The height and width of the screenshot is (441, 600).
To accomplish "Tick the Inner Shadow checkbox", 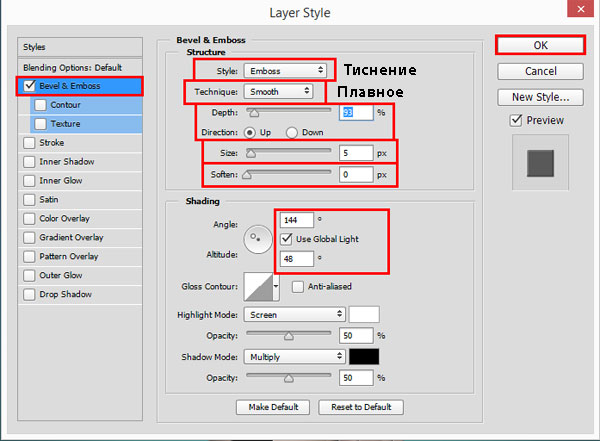I will pos(29,162).
